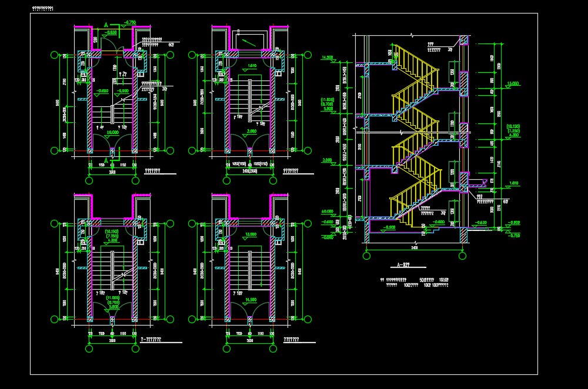Click the lower section-cut marker 'A' in top-left plan
The image size is (588, 389).
point(106,159)
